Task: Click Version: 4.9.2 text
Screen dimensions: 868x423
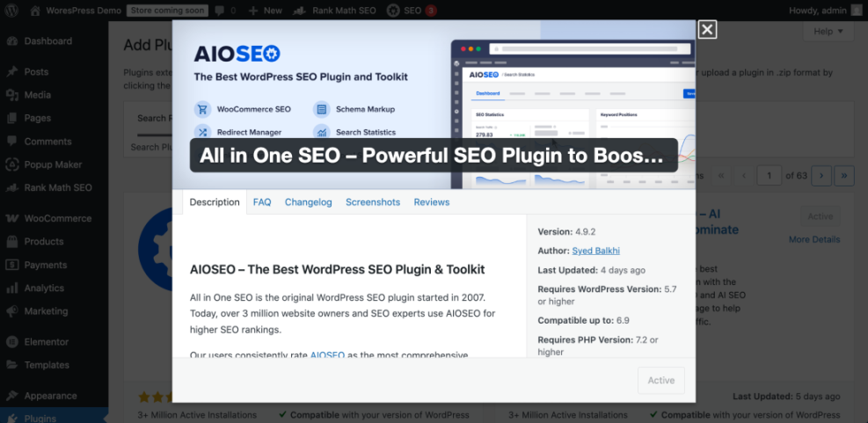Action: [567, 232]
